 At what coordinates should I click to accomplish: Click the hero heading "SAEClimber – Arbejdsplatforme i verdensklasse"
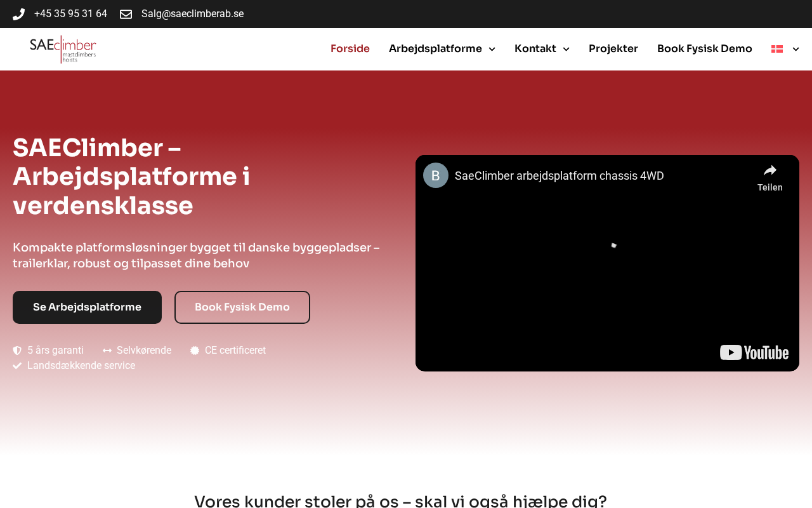[131, 177]
